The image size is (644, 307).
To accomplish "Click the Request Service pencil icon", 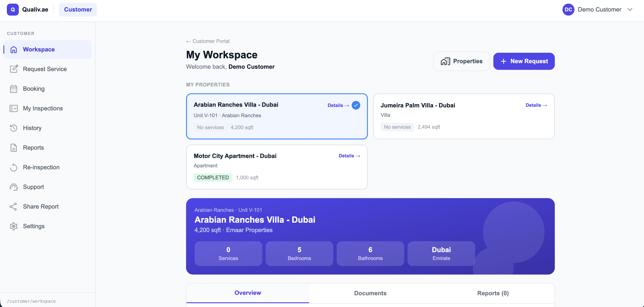I will click(14, 69).
